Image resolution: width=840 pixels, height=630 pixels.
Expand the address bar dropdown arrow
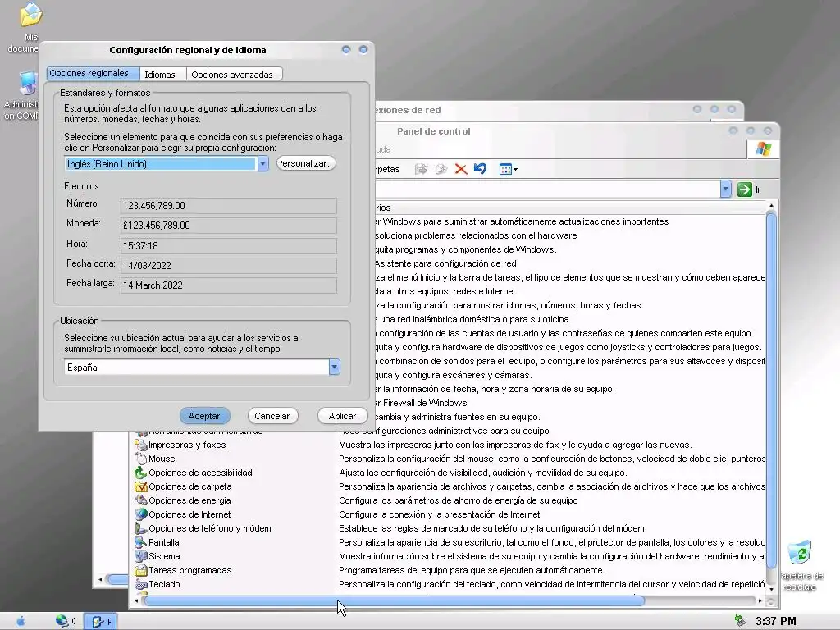point(725,189)
